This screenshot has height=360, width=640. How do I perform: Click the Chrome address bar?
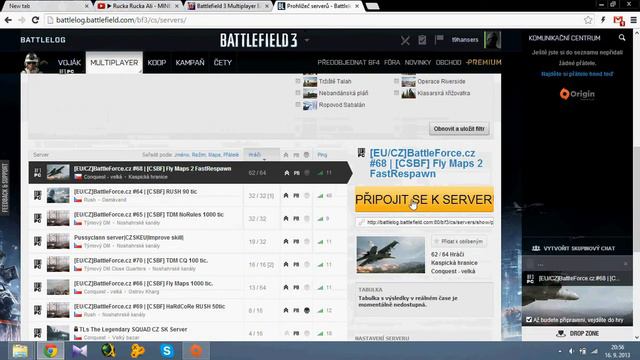click(x=314, y=20)
